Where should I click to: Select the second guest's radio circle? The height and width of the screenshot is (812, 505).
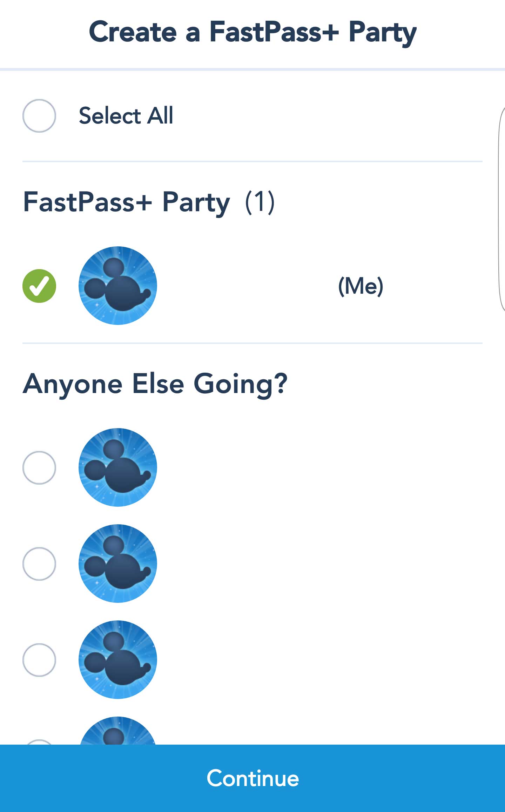point(39,564)
